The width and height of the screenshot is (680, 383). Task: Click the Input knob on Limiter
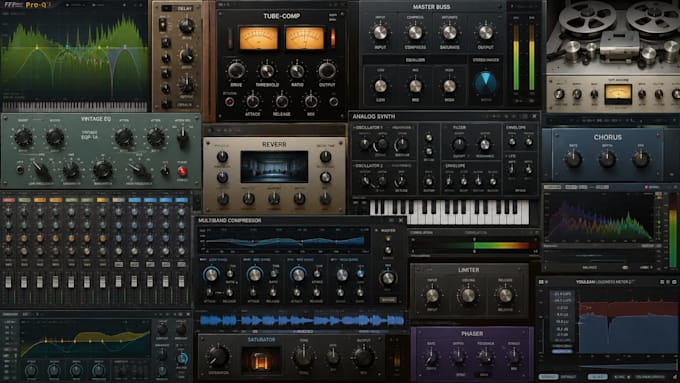pyautogui.click(x=432, y=296)
